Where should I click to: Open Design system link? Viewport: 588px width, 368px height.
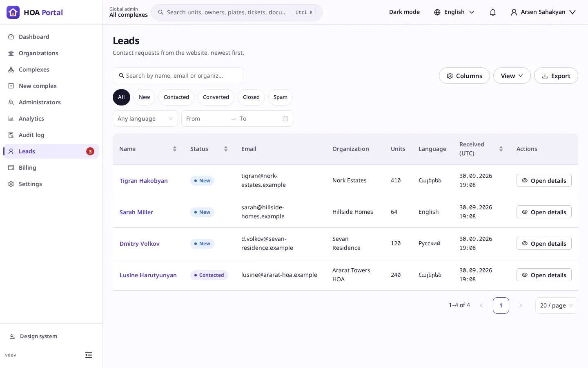(33, 336)
